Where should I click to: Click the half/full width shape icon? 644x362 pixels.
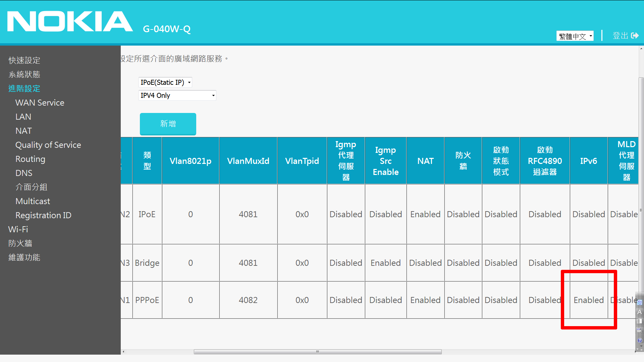640,321
